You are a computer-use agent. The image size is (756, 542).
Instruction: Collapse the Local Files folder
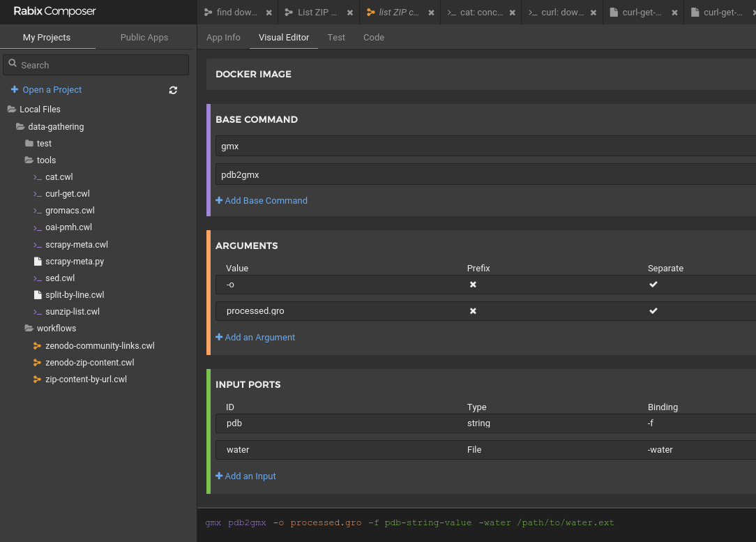coord(12,110)
